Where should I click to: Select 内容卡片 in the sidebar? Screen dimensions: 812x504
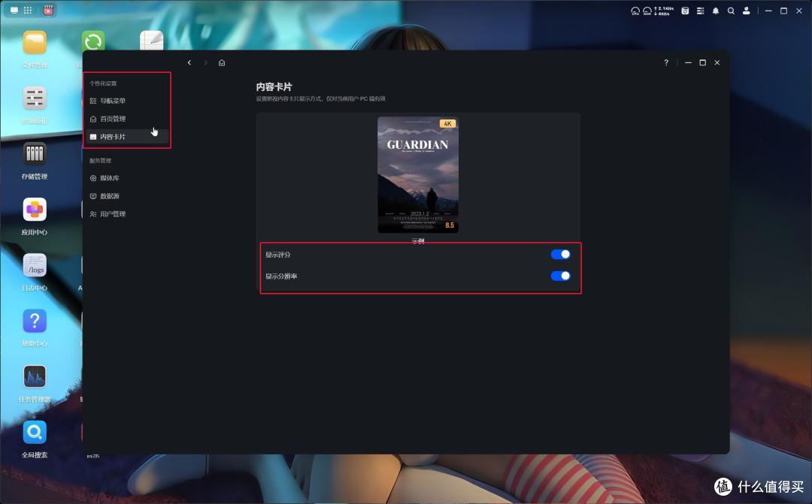pos(127,137)
